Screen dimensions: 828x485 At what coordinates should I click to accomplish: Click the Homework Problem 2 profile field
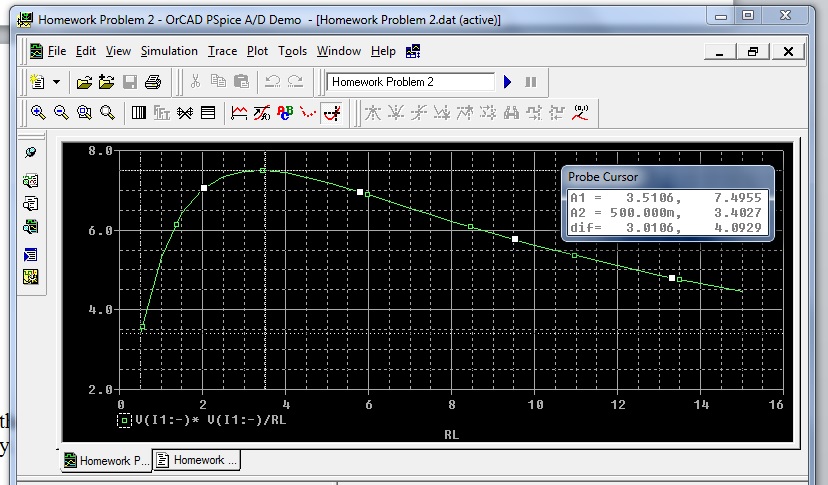[411, 82]
